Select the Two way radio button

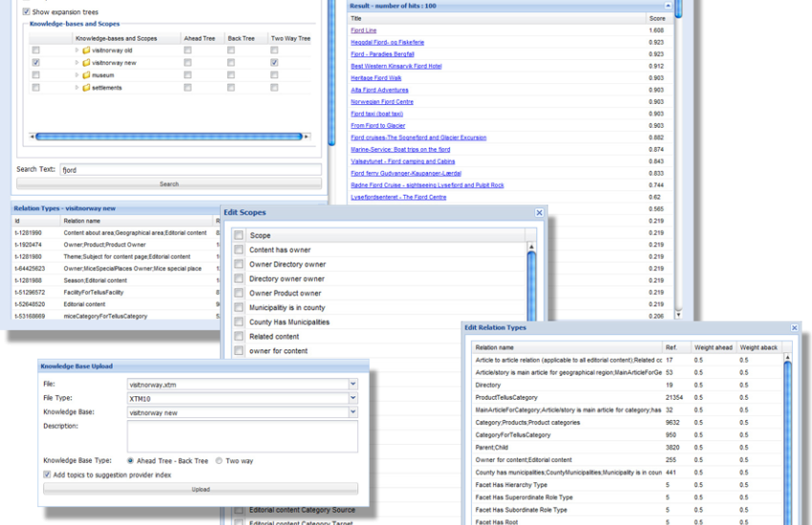[x=219, y=460]
